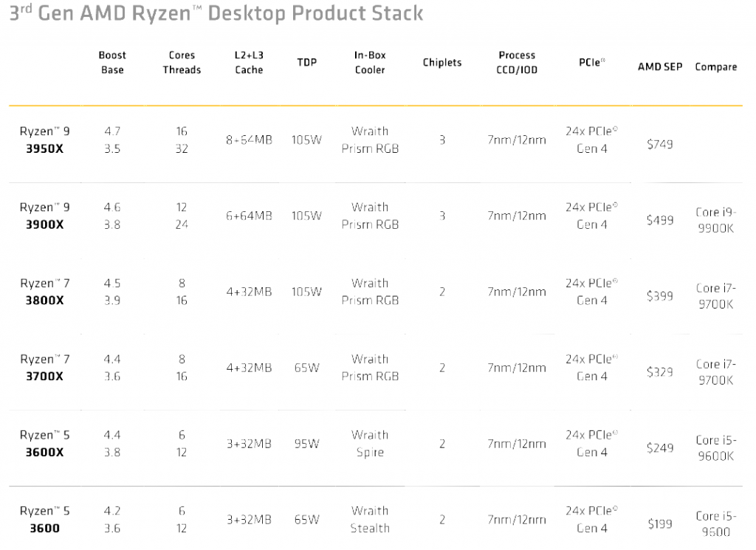Screen dimensions: 756x550
Task: Click the Ryzen 7 3800X product name
Action: (x=44, y=292)
